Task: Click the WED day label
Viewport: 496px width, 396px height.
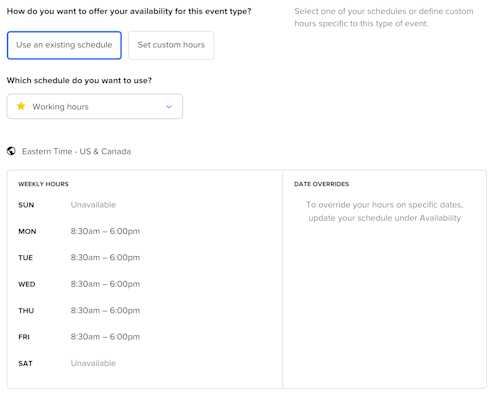Action: tap(27, 284)
